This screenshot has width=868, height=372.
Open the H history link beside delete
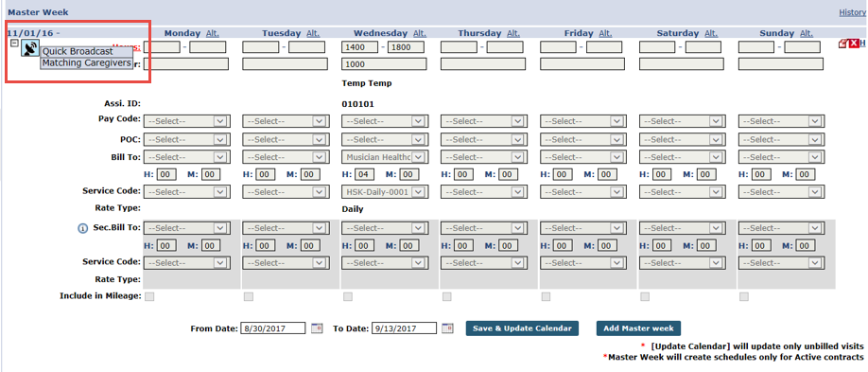coord(863,44)
